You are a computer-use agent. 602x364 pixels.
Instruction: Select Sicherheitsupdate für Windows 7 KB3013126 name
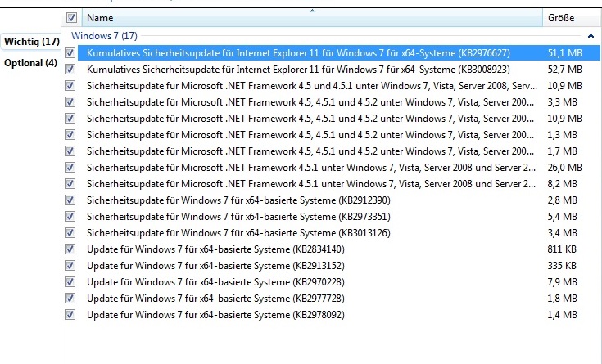[238, 233]
